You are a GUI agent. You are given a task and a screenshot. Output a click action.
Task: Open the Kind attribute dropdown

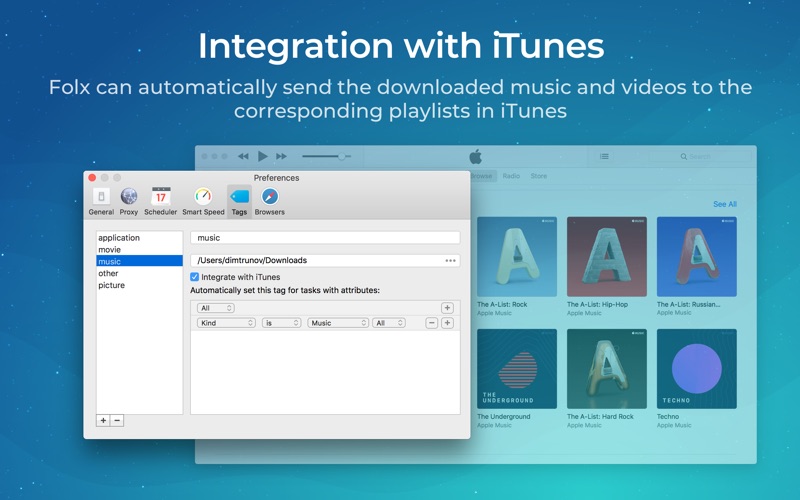[226, 323]
